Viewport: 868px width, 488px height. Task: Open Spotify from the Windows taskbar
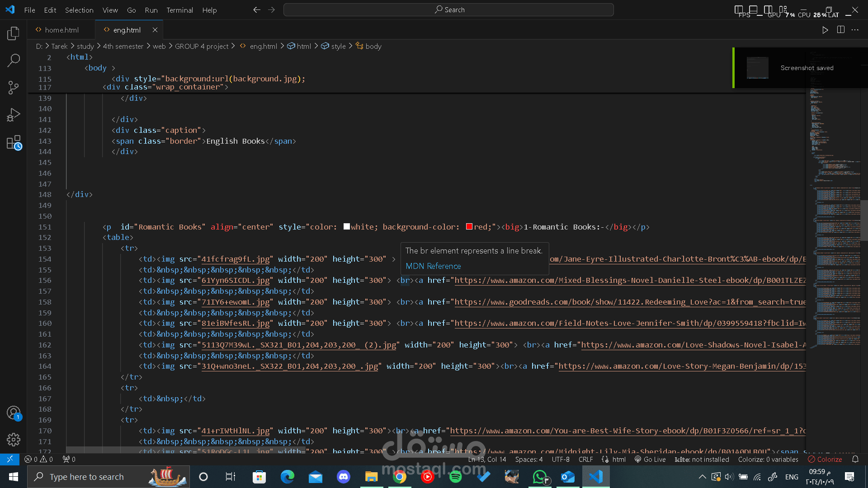pyautogui.click(x=455, y=477)
